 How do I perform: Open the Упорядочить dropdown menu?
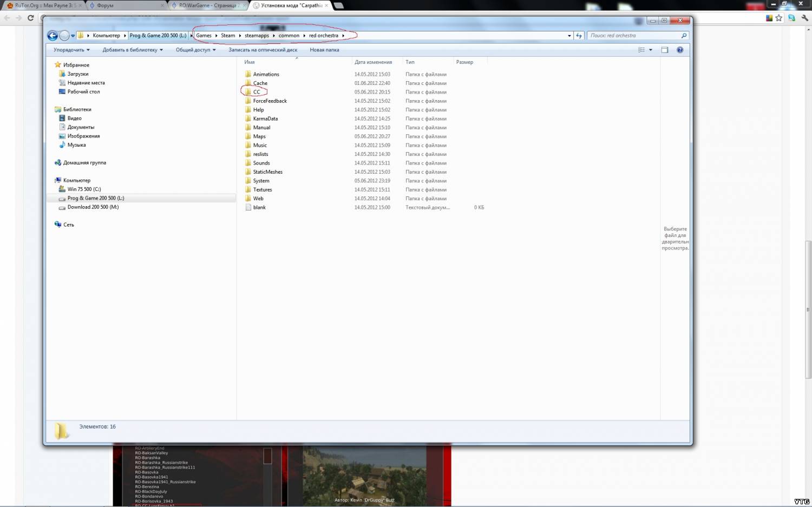click(x=71, y=50)
